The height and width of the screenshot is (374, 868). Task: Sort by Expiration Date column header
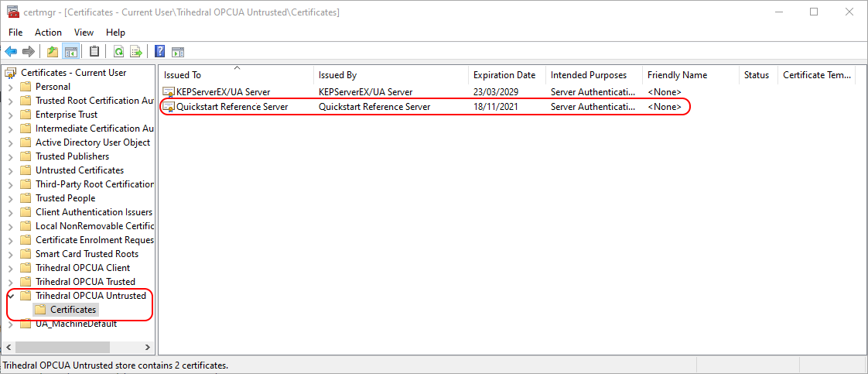pos(504,75)
